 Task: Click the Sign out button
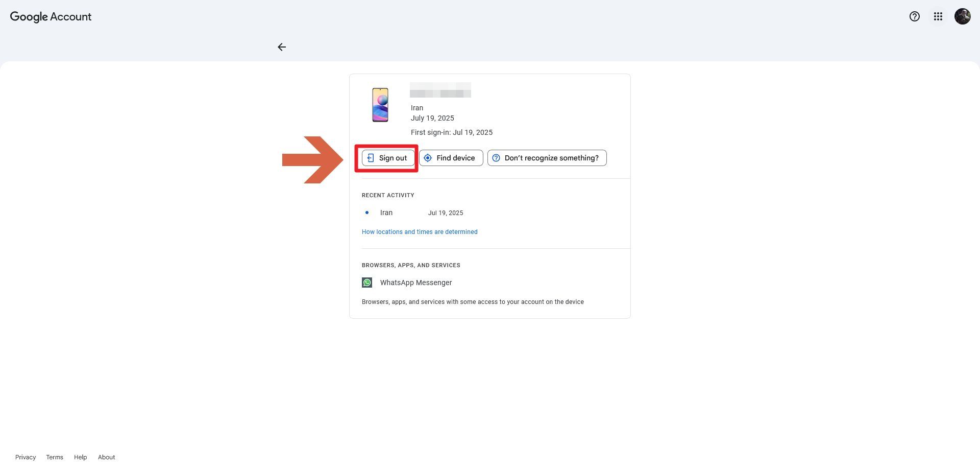click(x=387, y=158)
